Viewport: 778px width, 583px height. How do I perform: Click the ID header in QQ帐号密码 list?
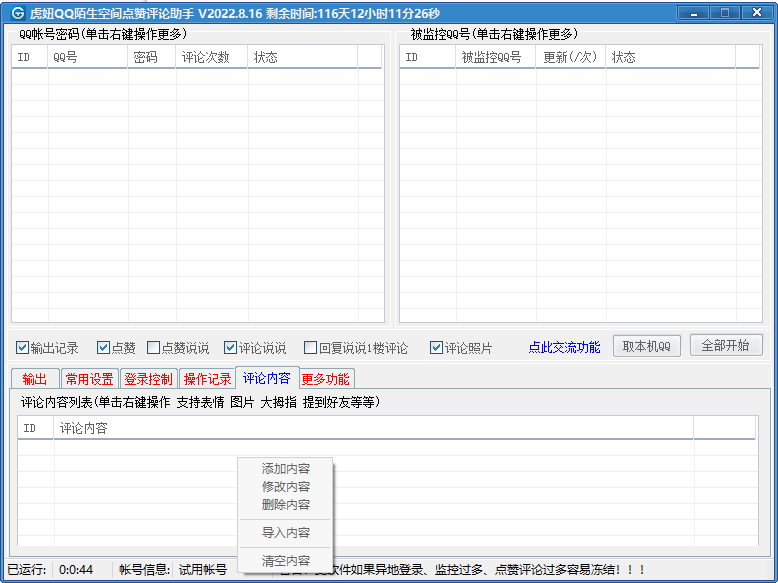pyautogui.click(x=30, y=57)
